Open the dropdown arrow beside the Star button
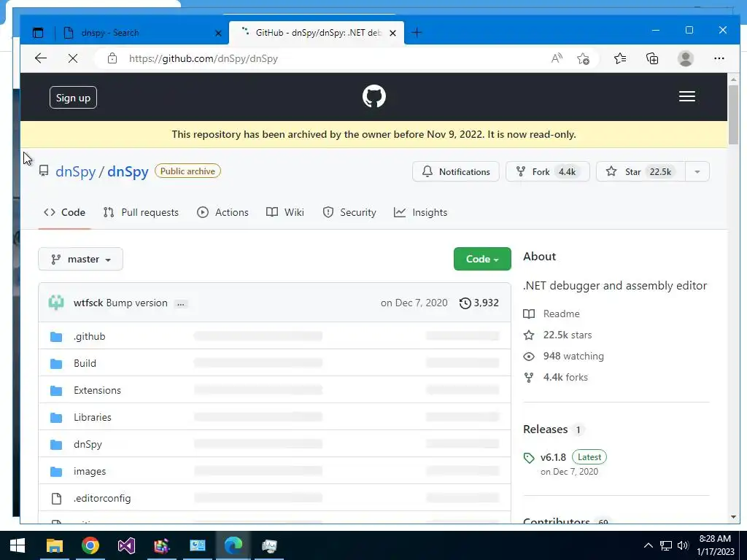 pyautogui.click(x=697, y=172)
